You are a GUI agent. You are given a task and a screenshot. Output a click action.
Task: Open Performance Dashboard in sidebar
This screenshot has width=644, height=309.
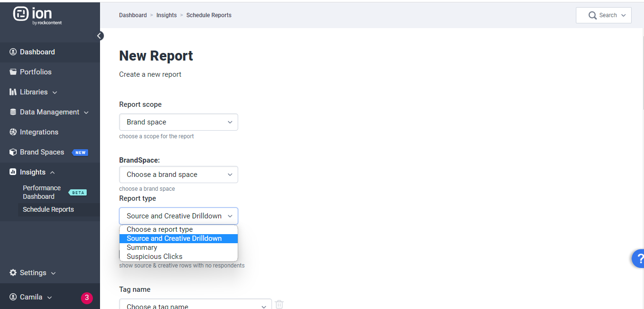tap(42, 192)
